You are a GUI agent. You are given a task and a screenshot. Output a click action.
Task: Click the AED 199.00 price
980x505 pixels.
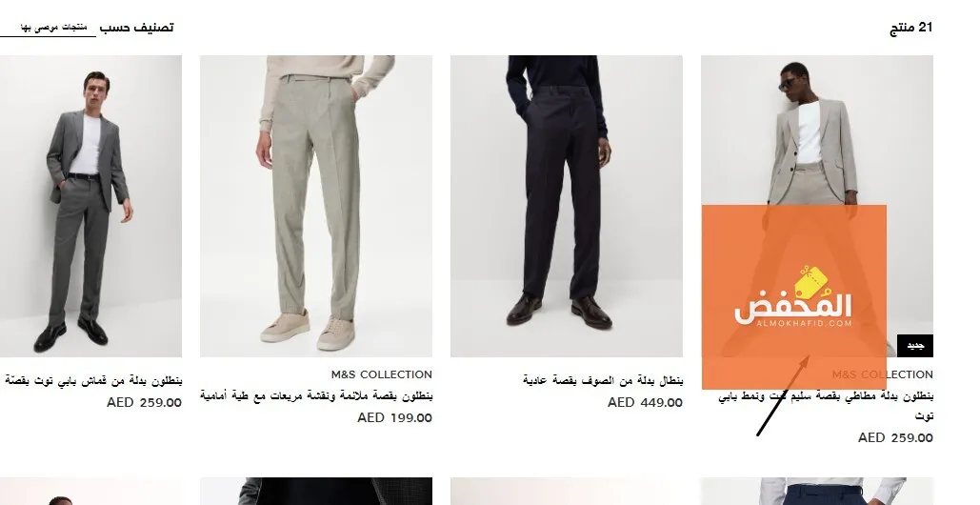(394, 417)
